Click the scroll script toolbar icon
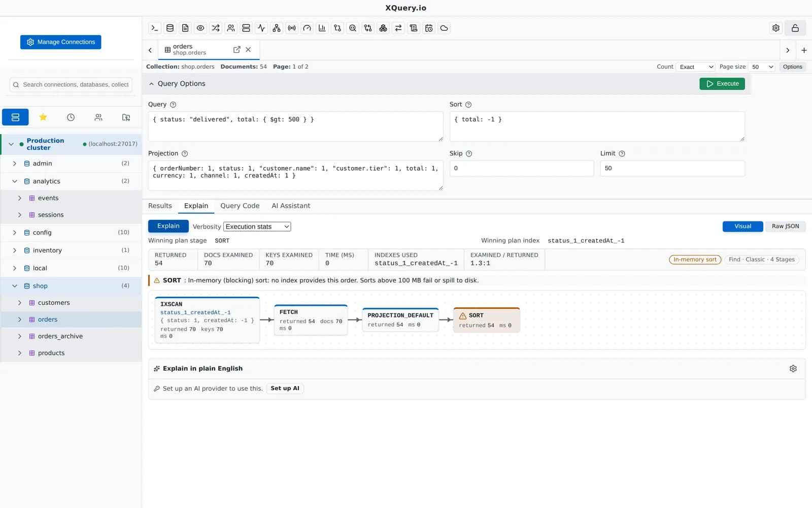Image resolution: width=812 pixels, height=508 pixels. pyautogui.click(x=414, y=28)
